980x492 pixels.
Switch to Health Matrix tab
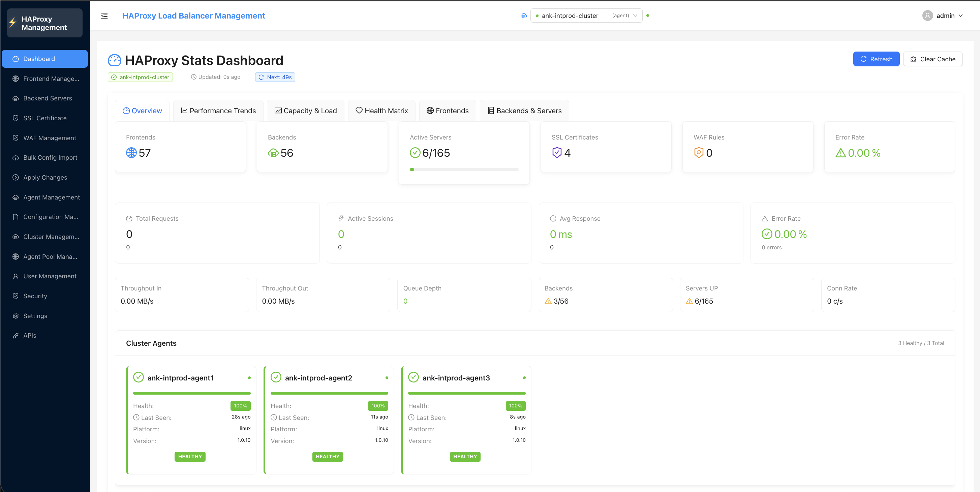(381, 110)
